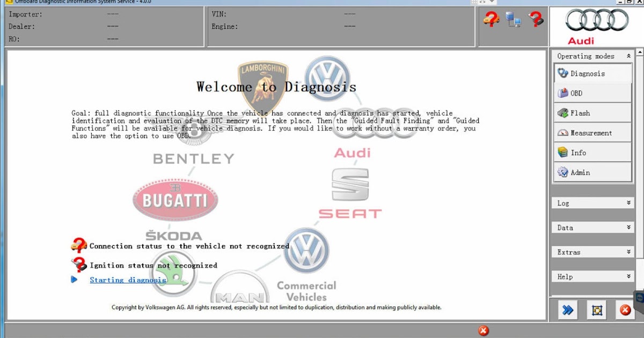
Task: Click the network connection status icon in header
Action: coord(514,20)
